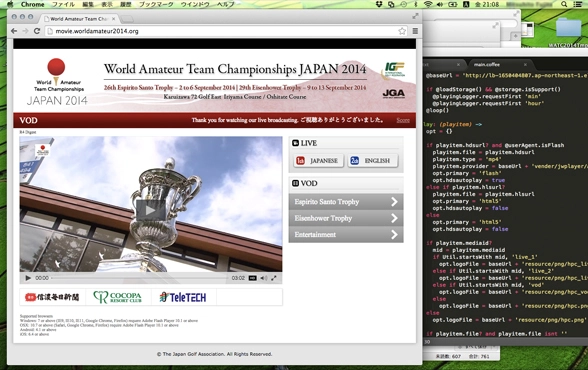Click the browser back arrow
588x370 pixels.
coord(14,31)
